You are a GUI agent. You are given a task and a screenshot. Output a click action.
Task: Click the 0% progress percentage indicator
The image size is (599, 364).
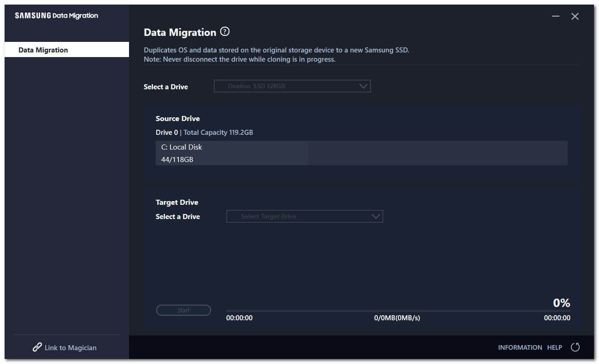click(x=561, y=302)
